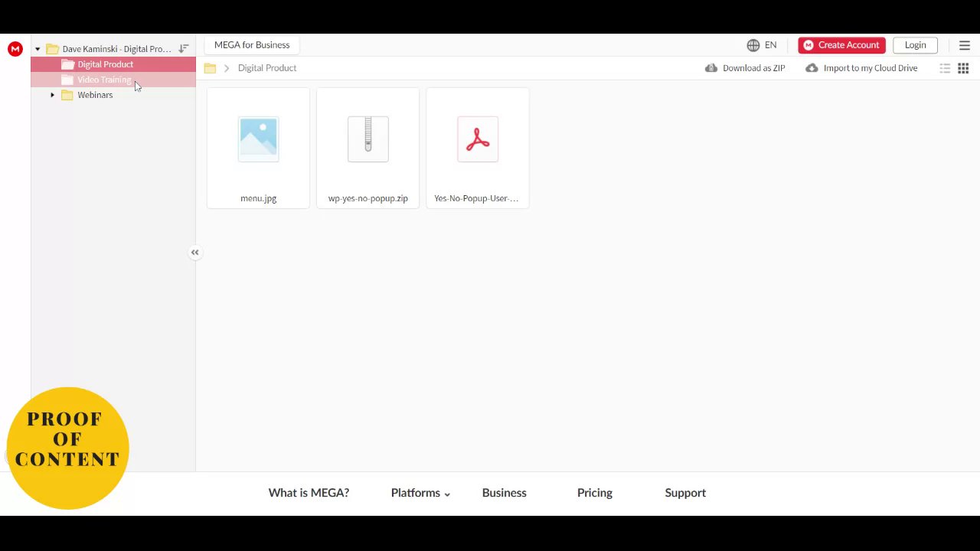
Task: Click the Digital Product folder icon in tree
Action: (x=67, y=64)
